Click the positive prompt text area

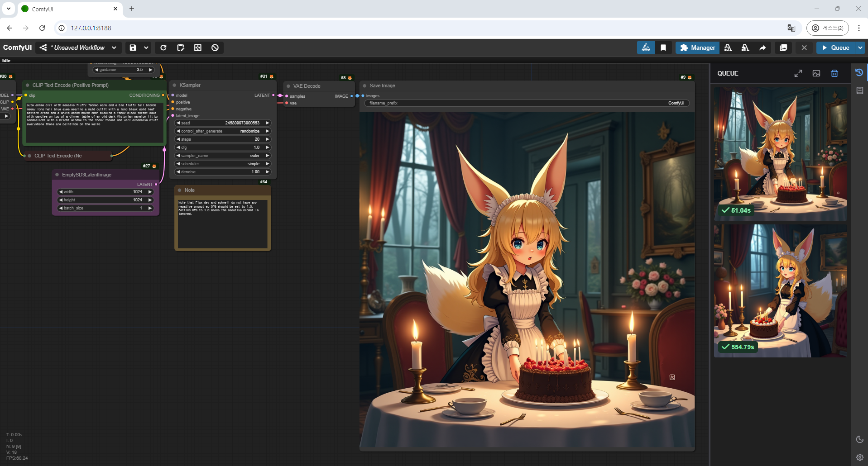click(x=94, y=122)
